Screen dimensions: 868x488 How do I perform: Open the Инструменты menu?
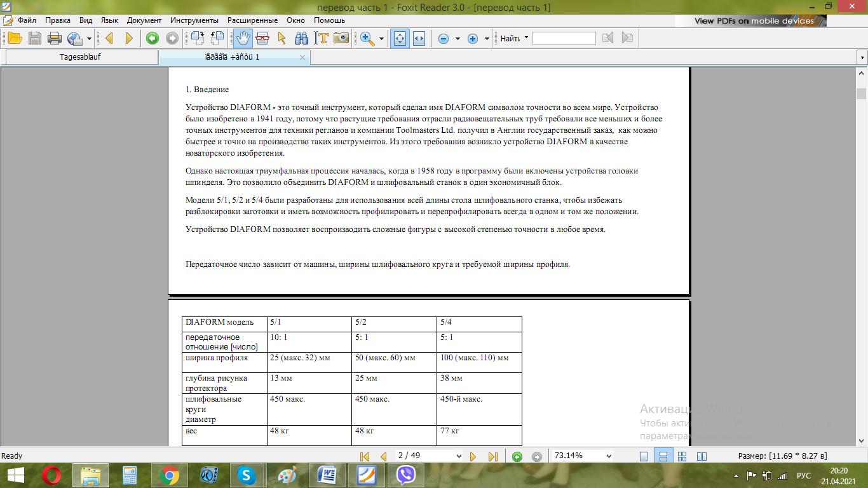pyautogui.click(x=194, y=20)
